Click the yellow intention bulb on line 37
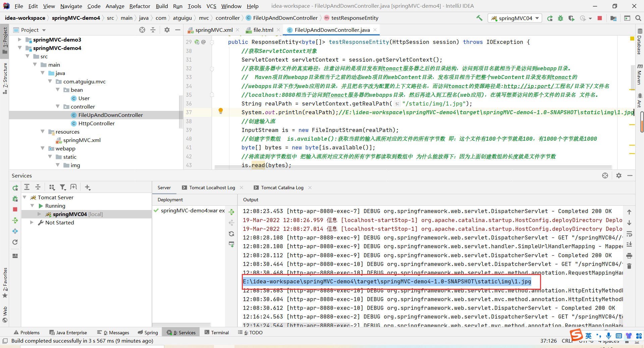 [221, 111]
